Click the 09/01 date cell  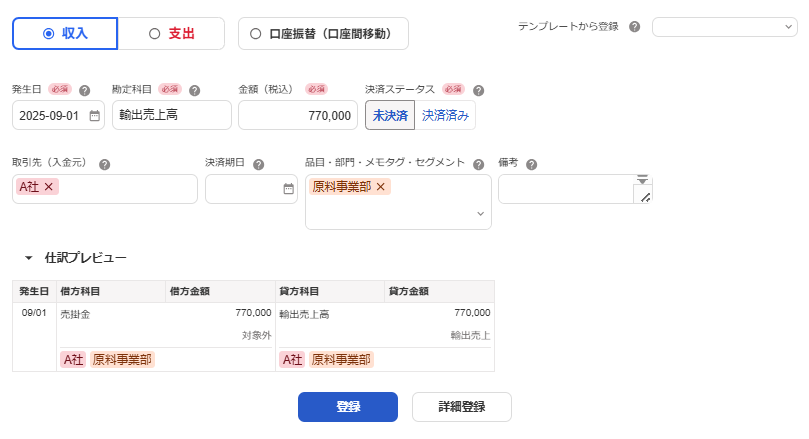(x=34, y=313)
